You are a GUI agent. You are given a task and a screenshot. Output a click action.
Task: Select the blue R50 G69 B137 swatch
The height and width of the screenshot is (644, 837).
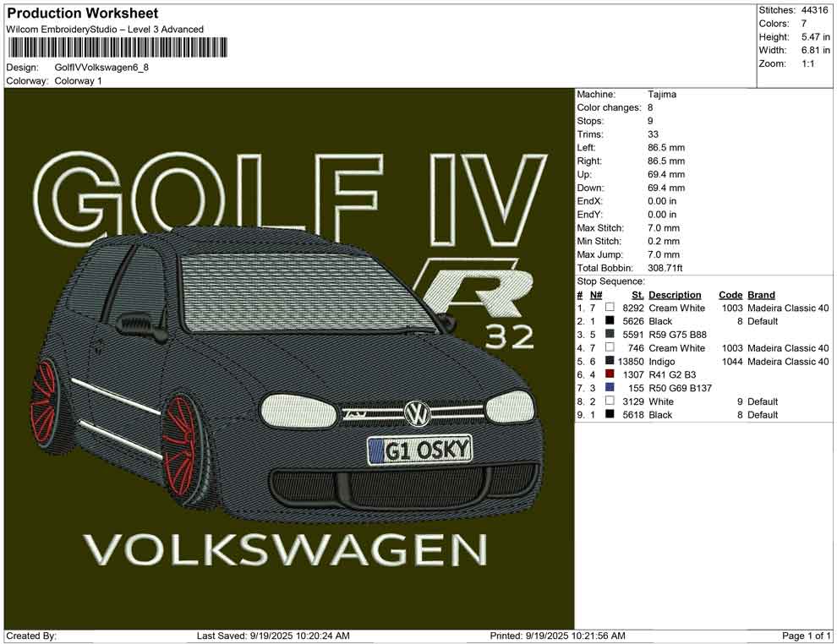610,388
